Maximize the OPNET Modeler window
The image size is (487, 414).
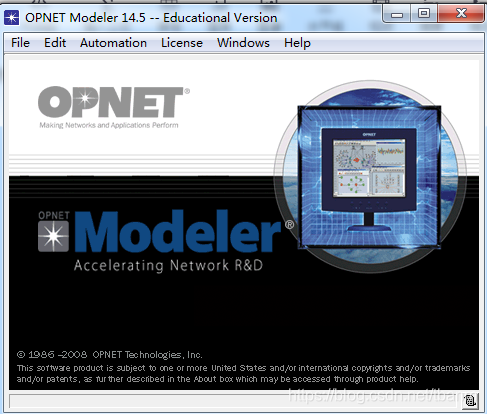point(424,14)
